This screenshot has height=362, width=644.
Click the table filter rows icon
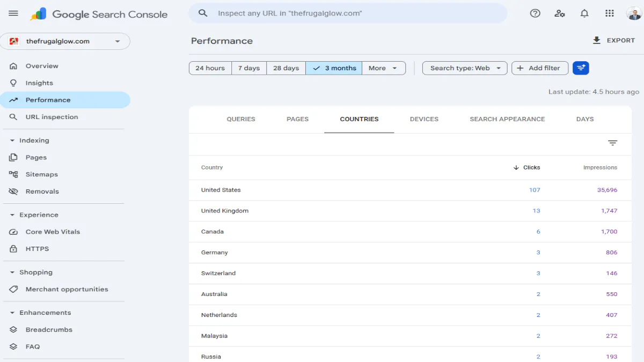pyautogui.click(x=612, y=143)
